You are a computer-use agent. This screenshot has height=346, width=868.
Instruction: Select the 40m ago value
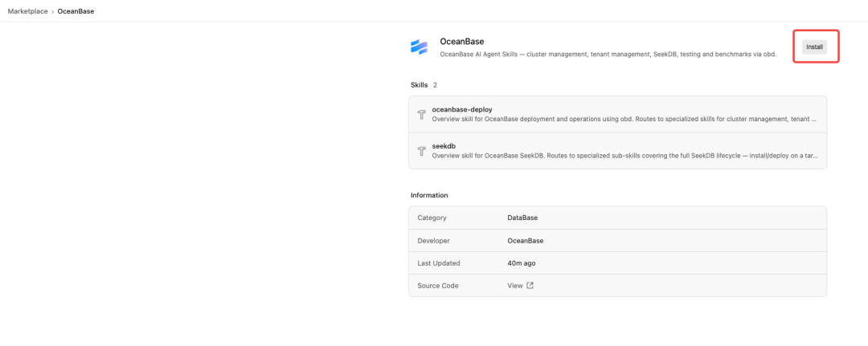click(x=522, y=263)
